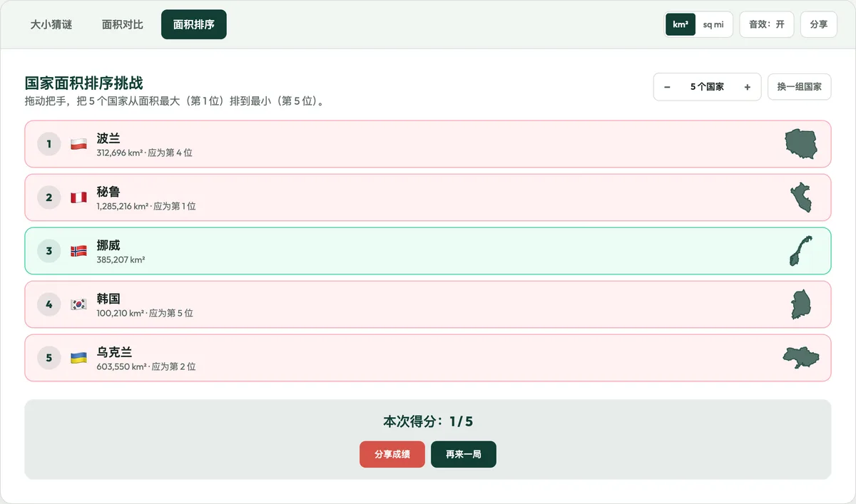Open the 大小猜谜 tab
856x504 pixels.
coord(51,24)
